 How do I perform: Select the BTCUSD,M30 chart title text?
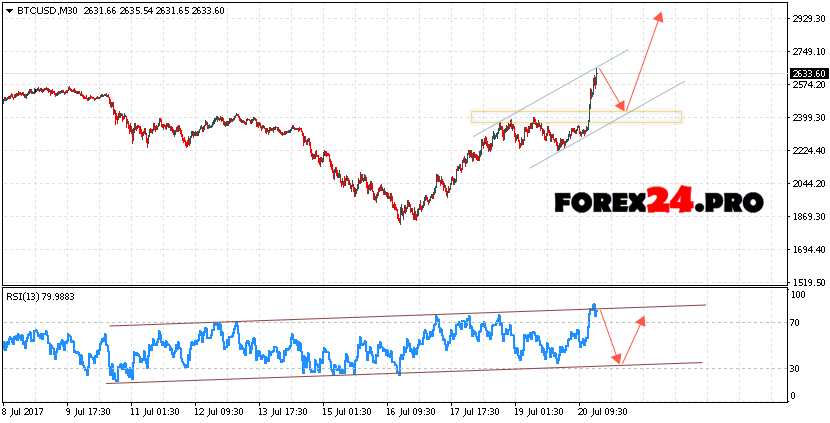[x=46, y=10]
